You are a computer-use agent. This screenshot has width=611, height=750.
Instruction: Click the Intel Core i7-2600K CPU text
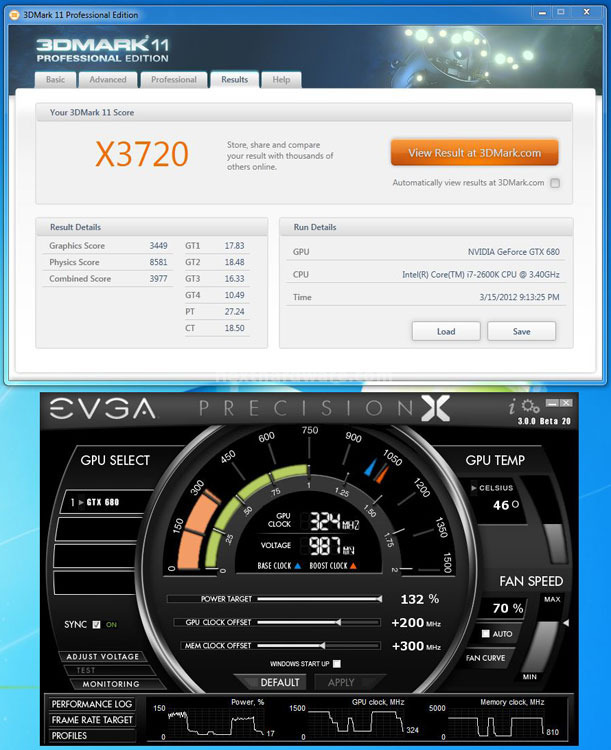[x=480, y=275]
